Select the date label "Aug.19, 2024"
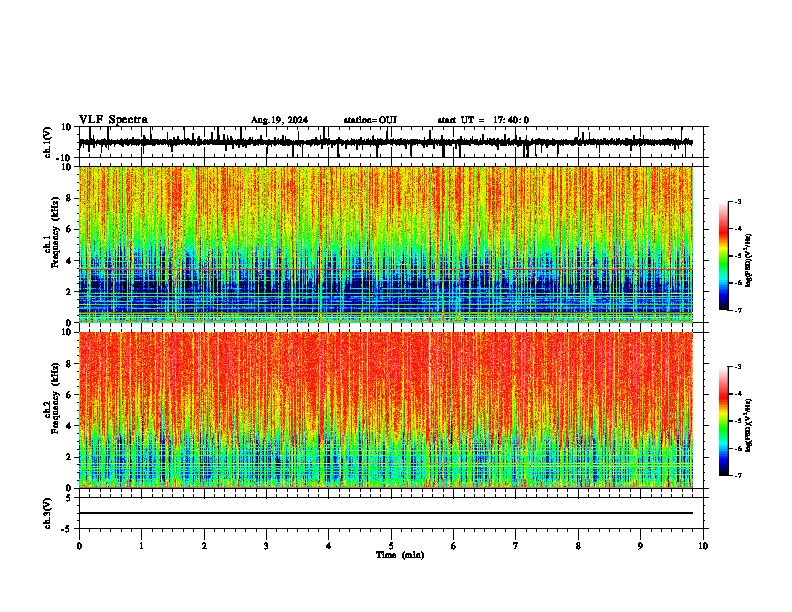Image resolution: width=792 pixels, height=612 pixels. (x=279, y=120)
